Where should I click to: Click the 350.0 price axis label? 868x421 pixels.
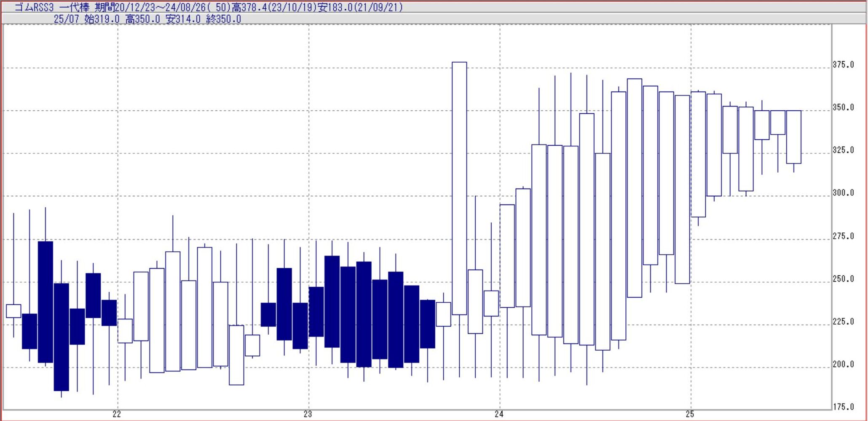pos(843,107)
